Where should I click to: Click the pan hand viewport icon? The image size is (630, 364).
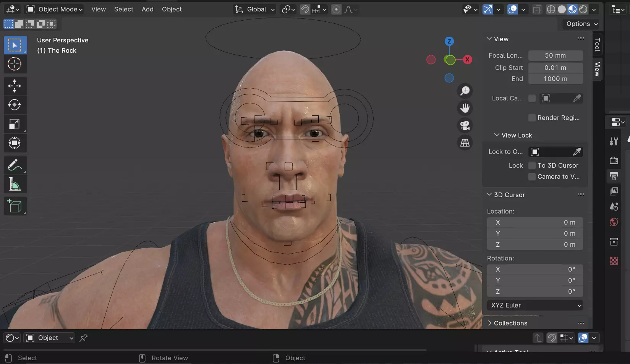pyautogui.click(x=465, y=108)
